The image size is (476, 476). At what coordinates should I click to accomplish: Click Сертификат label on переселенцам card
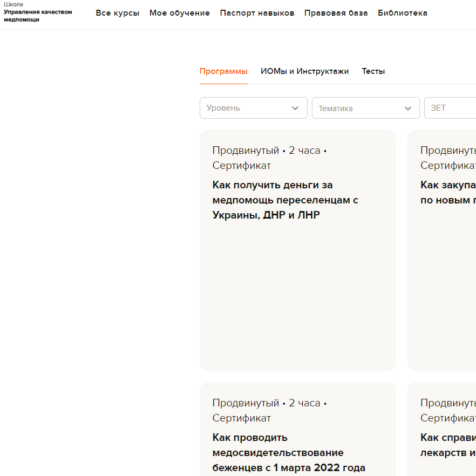click(x=242, y=166)
